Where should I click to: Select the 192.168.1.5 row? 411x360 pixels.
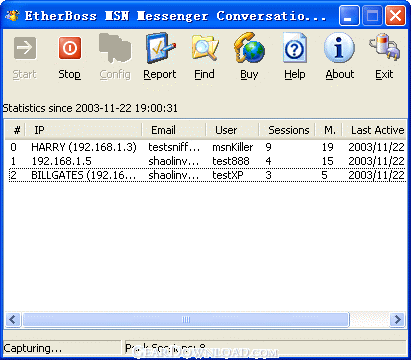pos(207,161)
